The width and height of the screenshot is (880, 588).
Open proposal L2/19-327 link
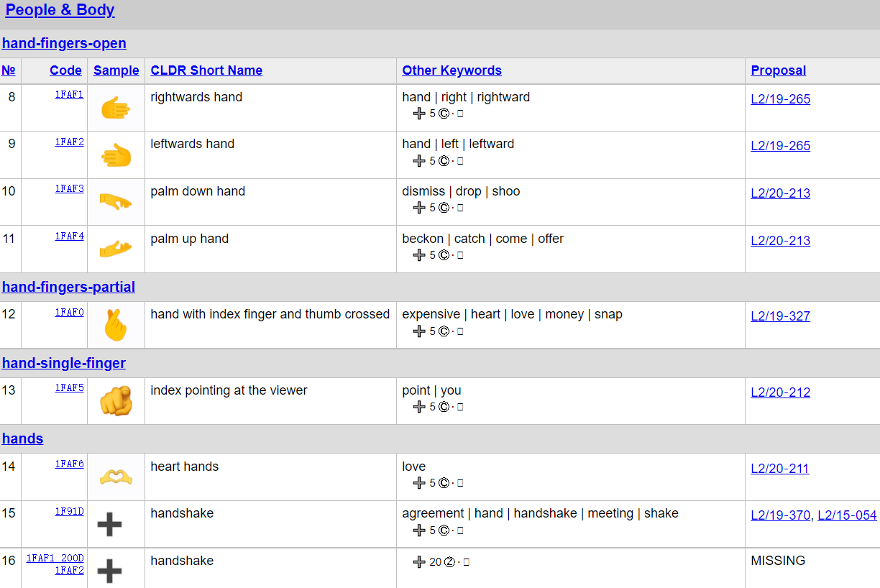[780, 316]
